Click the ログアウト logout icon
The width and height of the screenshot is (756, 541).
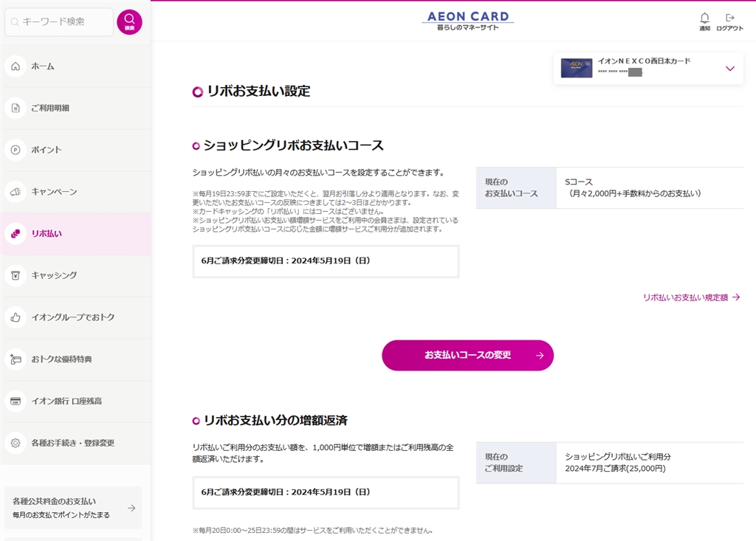[x=729, y=18]
